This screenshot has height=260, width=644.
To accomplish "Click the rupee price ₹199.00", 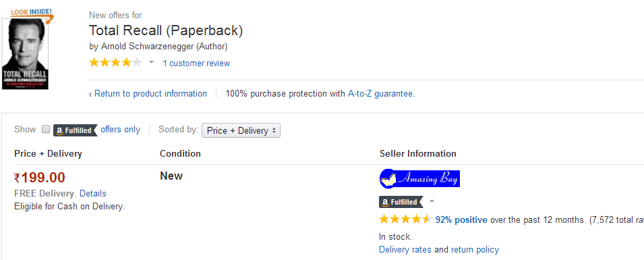I will coord(39,178).
